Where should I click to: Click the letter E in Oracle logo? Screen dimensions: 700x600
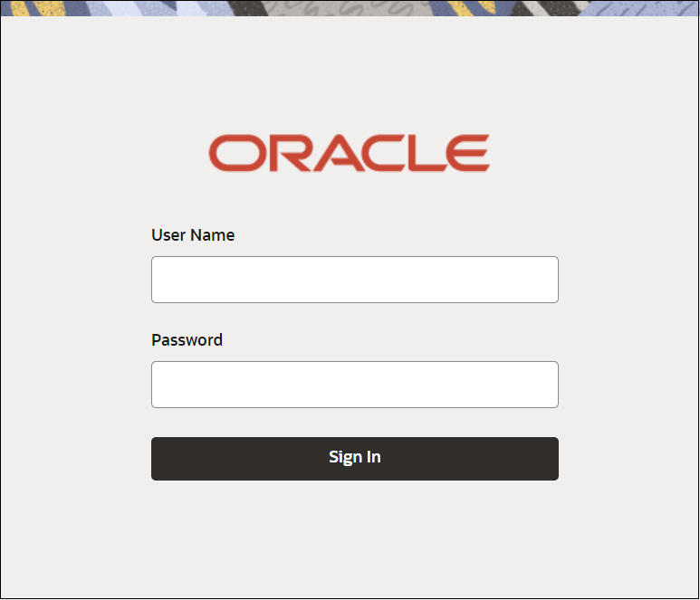[468, 153]
